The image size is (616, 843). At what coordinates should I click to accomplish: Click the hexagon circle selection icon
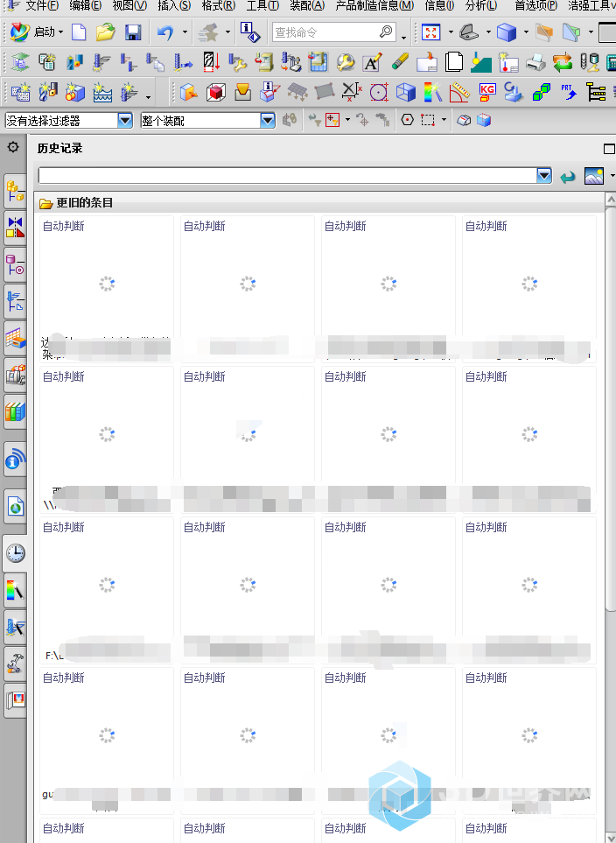tap(408, 120)
